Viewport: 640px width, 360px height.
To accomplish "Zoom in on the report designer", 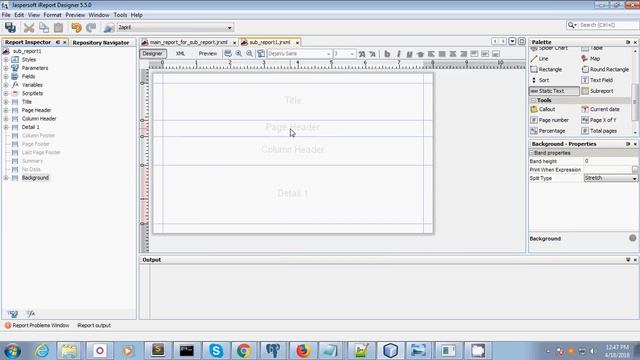I will coord(238,53).
